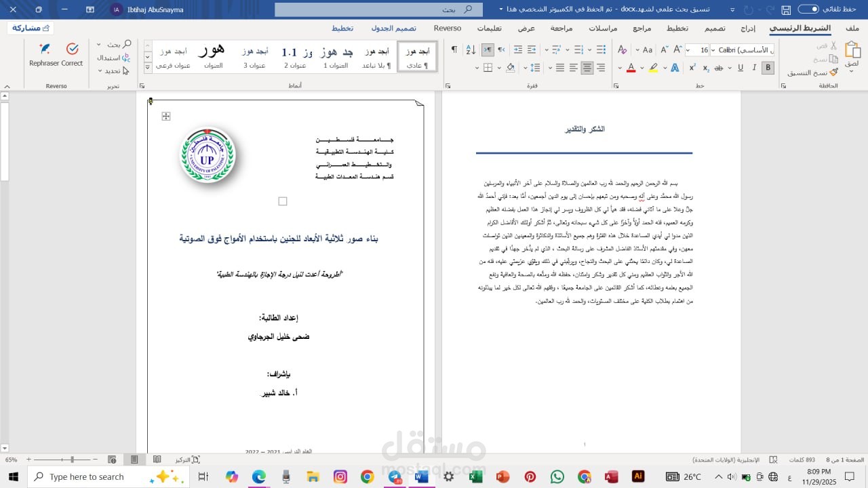Click the Shading paint bucket icon

click(511, 68)
